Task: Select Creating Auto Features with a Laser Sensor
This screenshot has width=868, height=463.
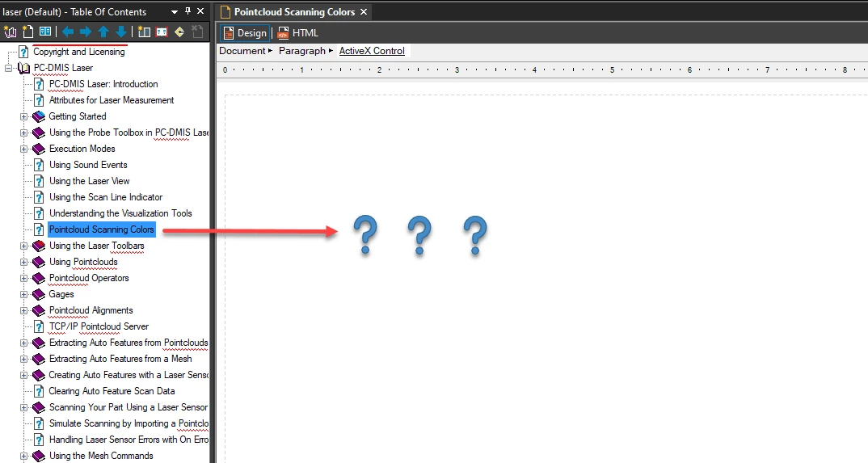Action: [129, 375]
